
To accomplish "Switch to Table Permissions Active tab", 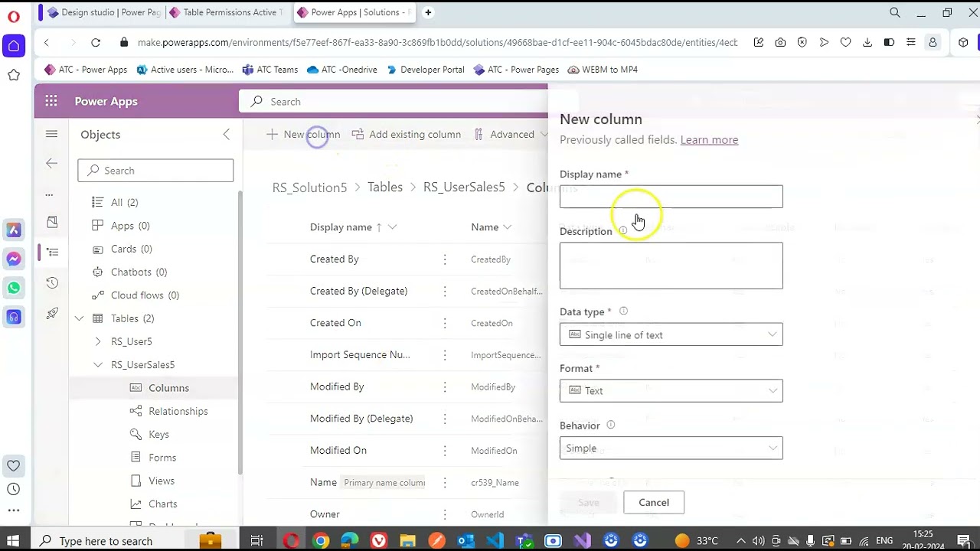I will pyautogui.click(x=227, y=12).
